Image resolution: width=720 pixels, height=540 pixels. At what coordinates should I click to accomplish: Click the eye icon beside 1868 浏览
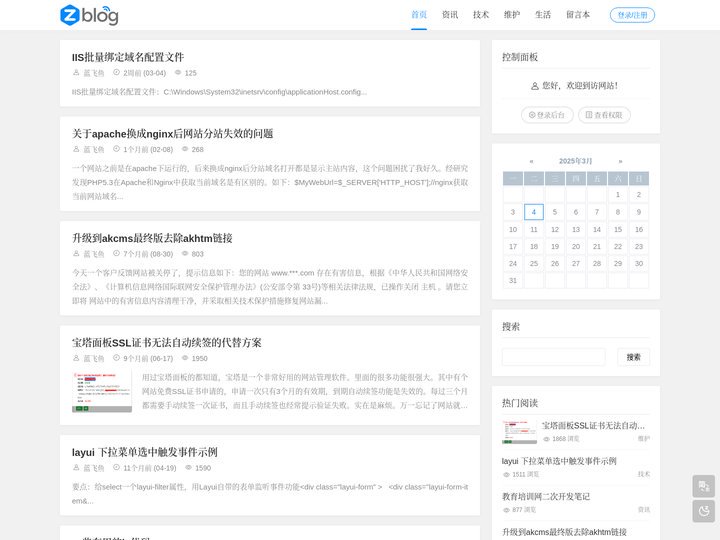tap(546, 439)
